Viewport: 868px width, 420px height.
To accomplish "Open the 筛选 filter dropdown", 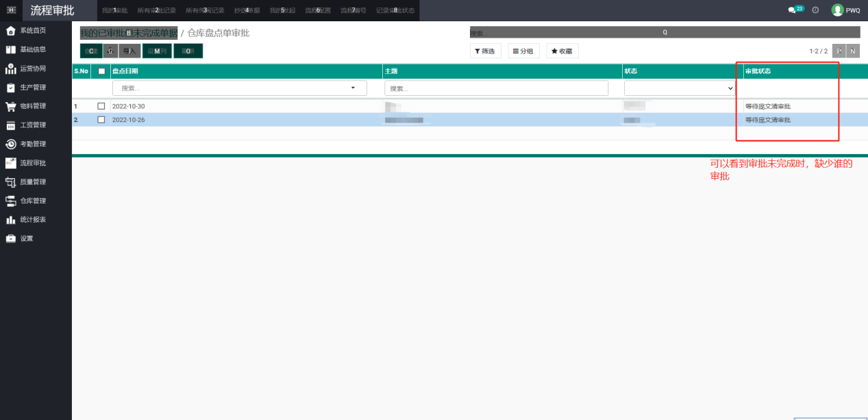I will 485,51.
